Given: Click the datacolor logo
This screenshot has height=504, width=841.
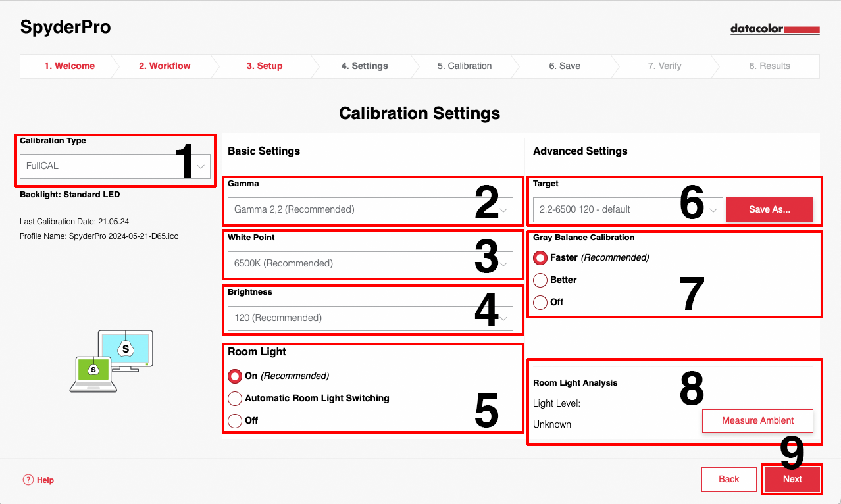Looking at the screenshot, I should tap(775, 29).
